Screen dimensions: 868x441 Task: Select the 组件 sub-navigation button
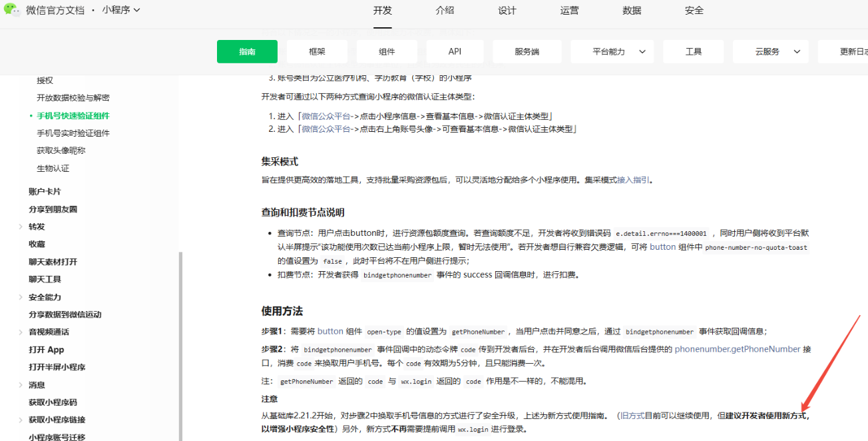pyautogui.click(x=387, y=51)
